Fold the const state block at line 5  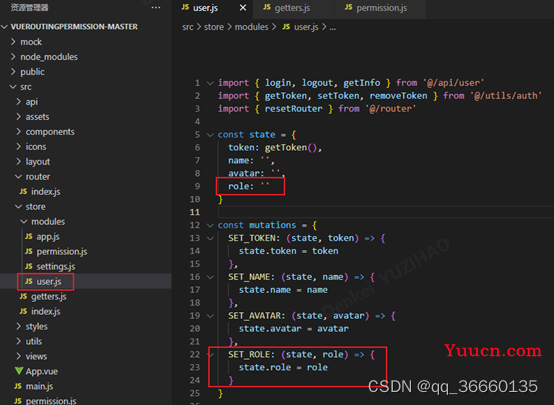(x=210, y=135)
